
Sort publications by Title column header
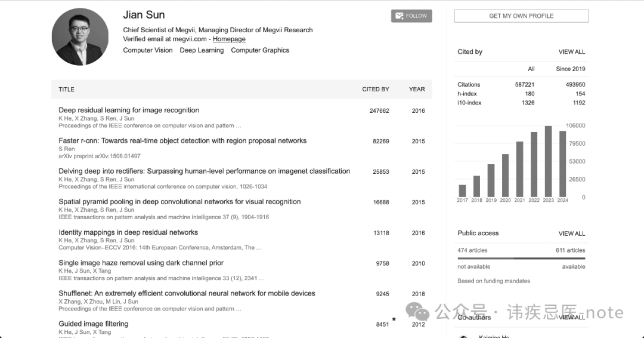tap(66, 90)
